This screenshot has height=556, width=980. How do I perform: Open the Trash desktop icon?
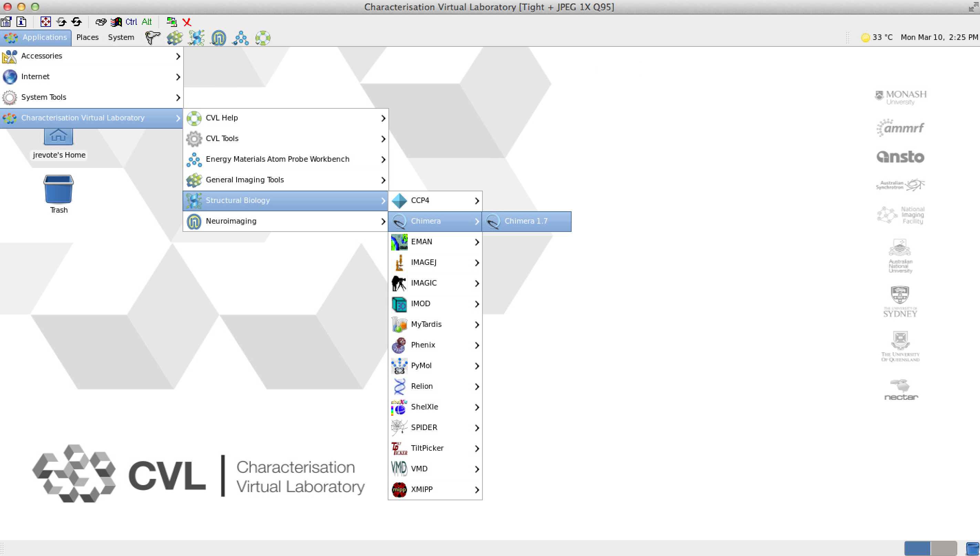click(x=59, y=194)
